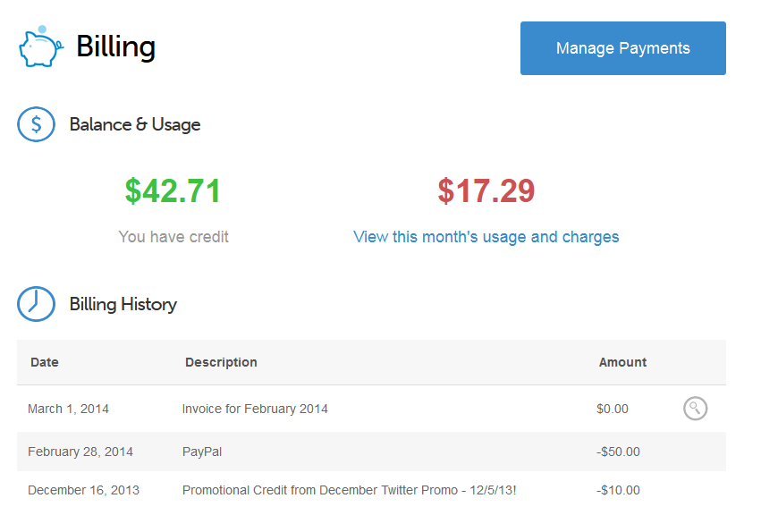Click the $0.00 amount cell
This screenshot has height=532, width=761.
612,409
